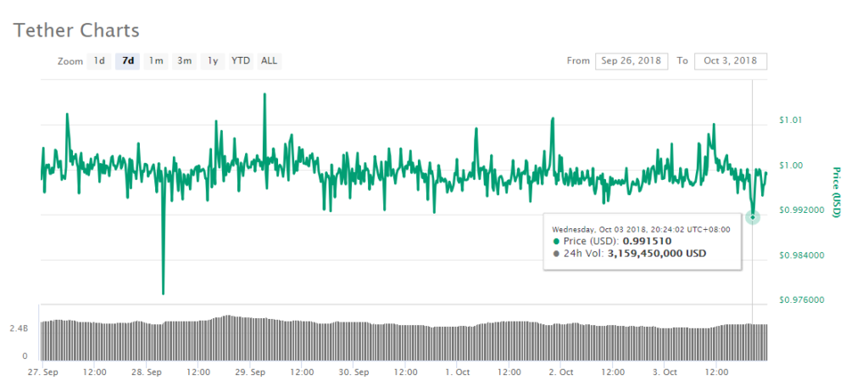Click the highlighted price point marker
The image size is (868, 392).
pyautogui.click(x=753, y=217)
